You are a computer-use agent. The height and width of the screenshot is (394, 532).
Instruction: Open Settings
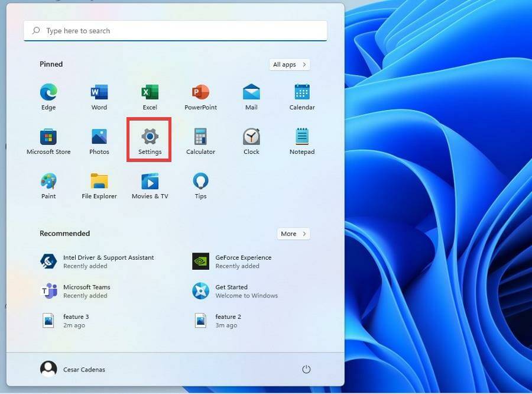(x=150, y=137)
